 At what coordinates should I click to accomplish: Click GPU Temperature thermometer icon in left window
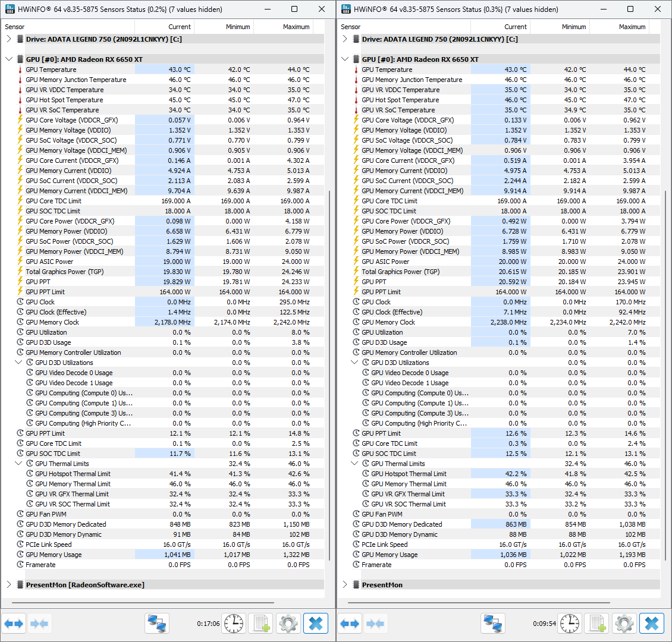20,70
